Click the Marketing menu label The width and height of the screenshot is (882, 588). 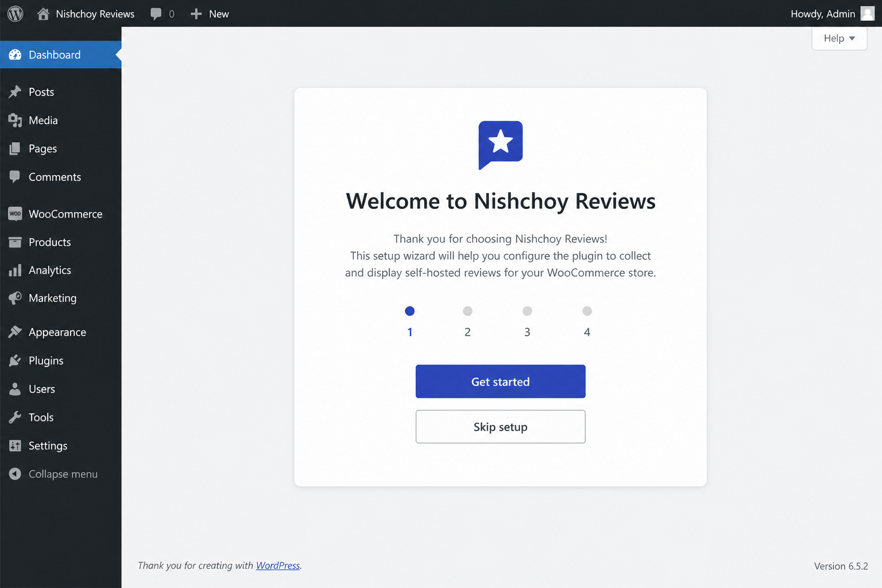(52, 298)
